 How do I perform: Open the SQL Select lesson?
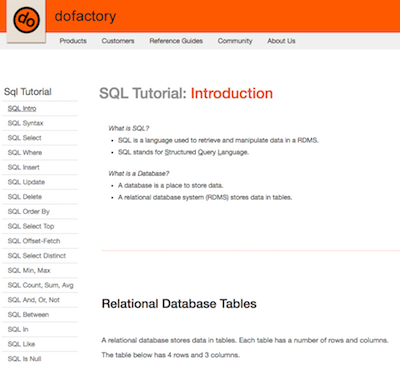point(25,138)
